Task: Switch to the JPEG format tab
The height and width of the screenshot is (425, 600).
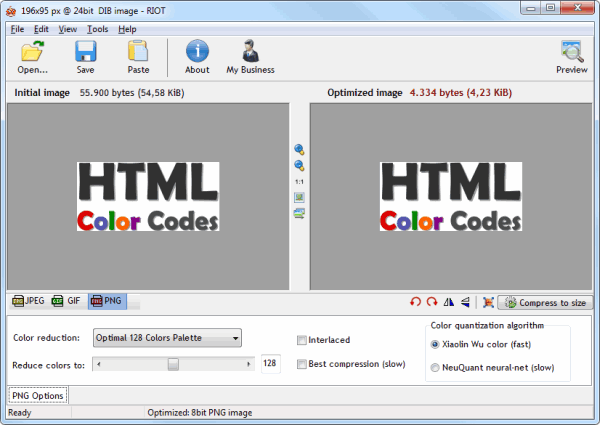Action: coord(28,301)
